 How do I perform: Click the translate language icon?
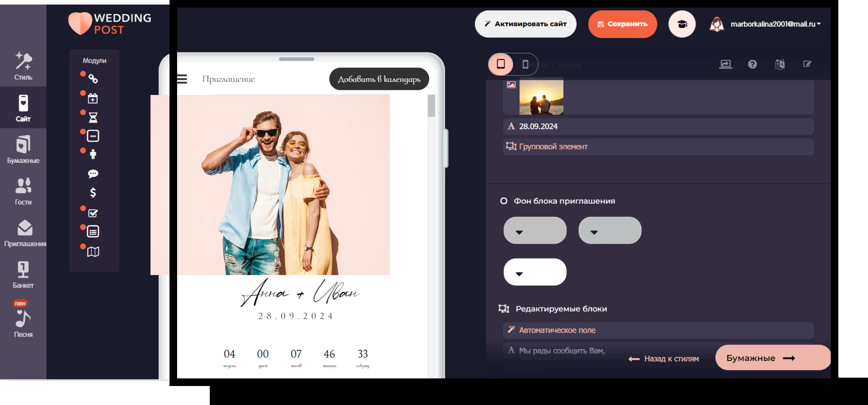tap(780, 64)
